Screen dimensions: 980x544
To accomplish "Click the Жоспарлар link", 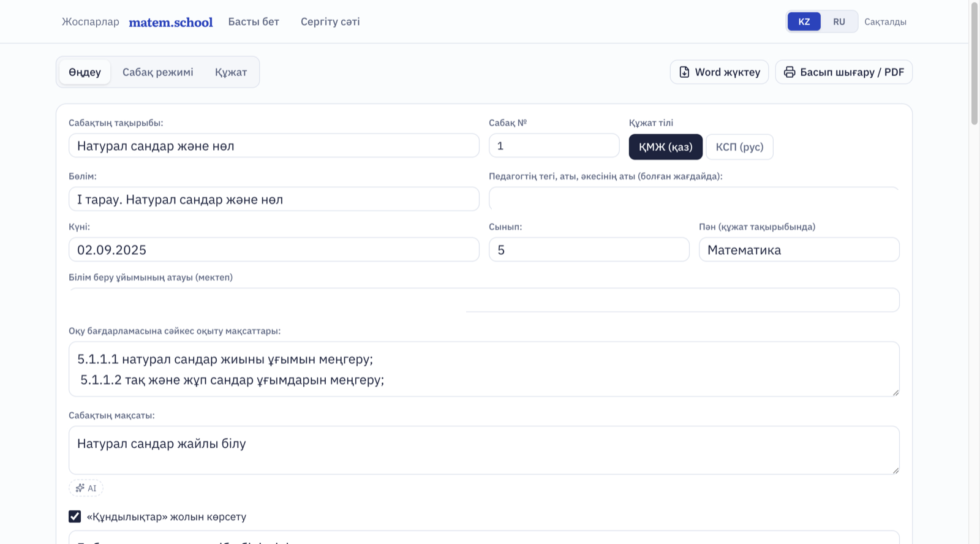I will [x=91, y=21].
